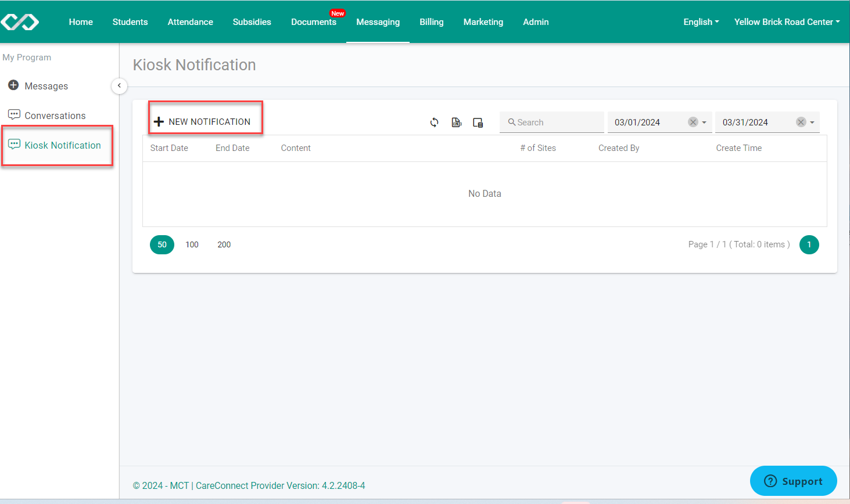850x504 pixels.
Task: Sort by End Date column header
Action: click(232, 148)
